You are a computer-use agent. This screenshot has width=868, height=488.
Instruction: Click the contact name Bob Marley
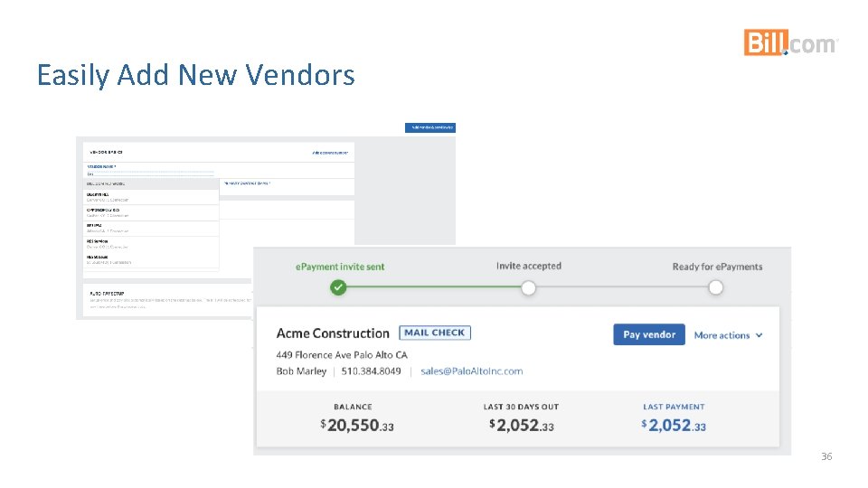click(301, 371)
